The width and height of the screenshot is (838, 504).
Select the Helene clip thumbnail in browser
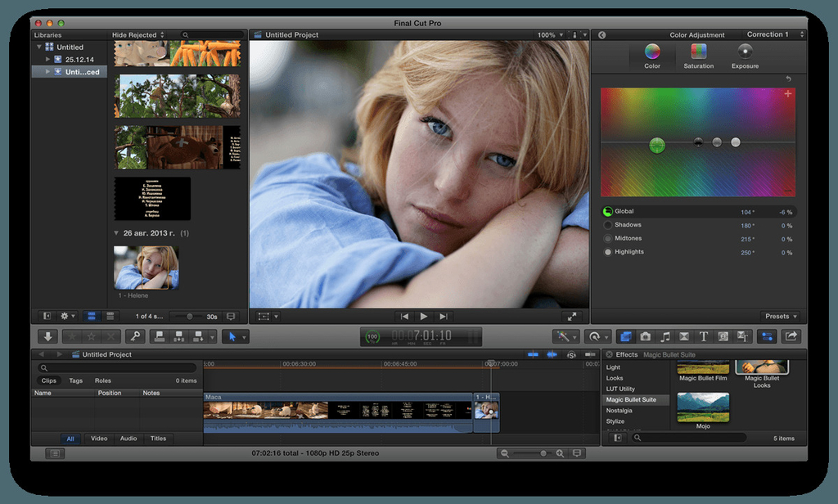pos(146,268)
